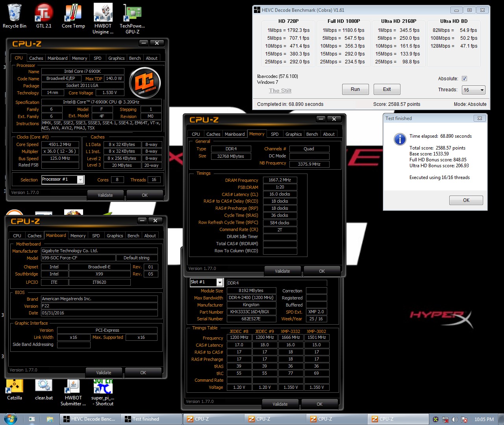Switch to Caches tab in CPU window
The width and height of the screenshot is (504, 425).
(x=36, y=58)
